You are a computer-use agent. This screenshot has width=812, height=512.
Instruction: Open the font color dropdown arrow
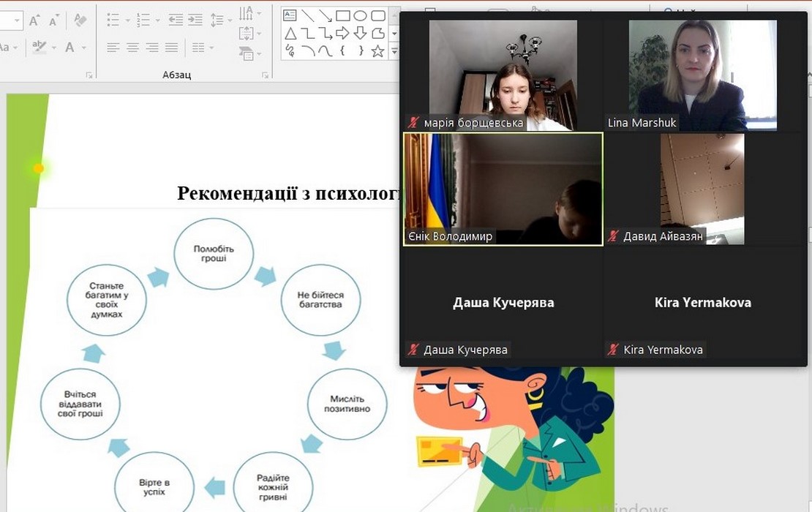coord(84,48)
